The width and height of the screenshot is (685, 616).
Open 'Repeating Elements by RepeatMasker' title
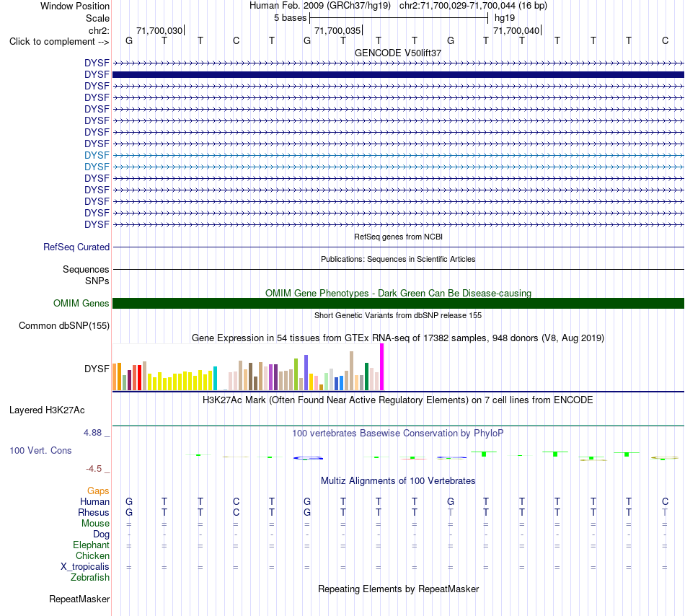coord(398,589)
